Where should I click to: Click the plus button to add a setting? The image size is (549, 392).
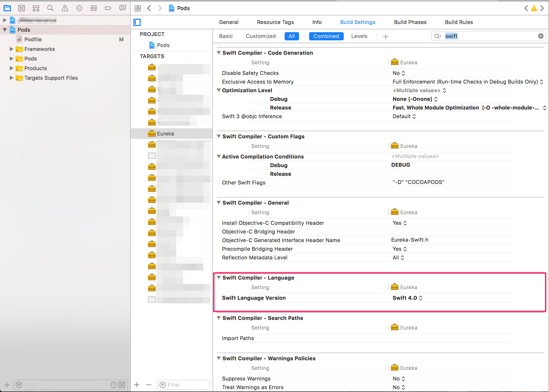386,37
